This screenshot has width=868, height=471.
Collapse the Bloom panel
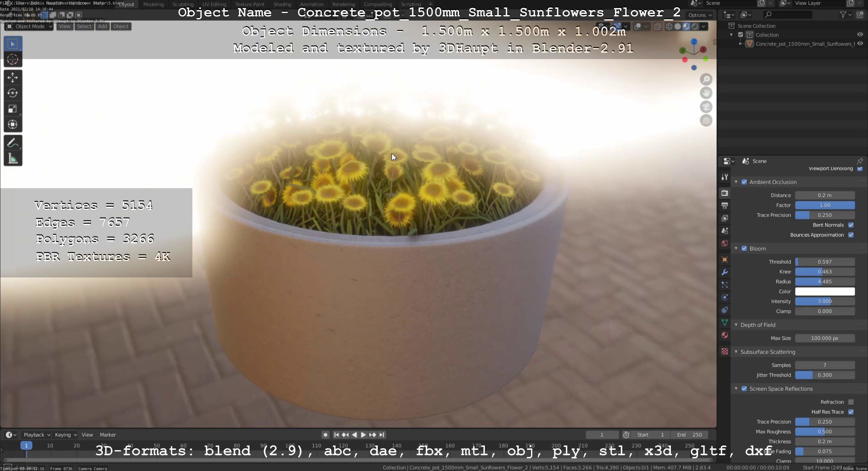[736, 248]
